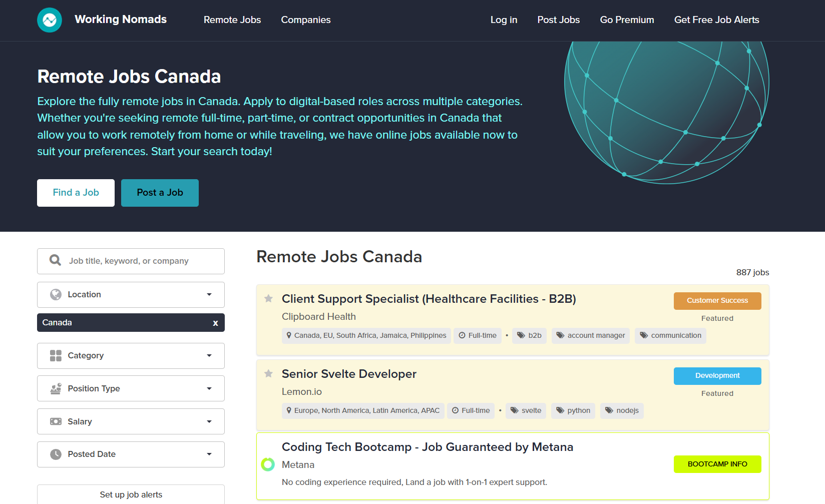The image size is (825, 504).
Task: Open Companies in top navigation
Action: click(306, 20)
